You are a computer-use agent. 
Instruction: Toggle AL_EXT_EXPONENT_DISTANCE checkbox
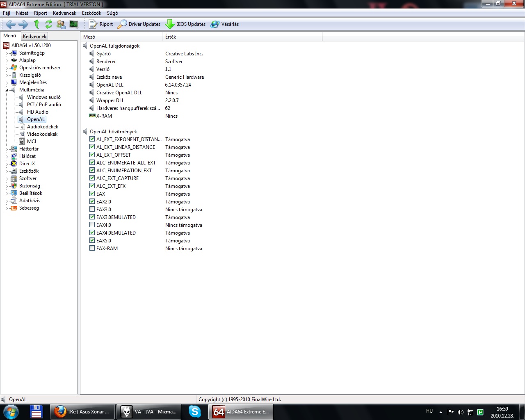pos(92,139)
